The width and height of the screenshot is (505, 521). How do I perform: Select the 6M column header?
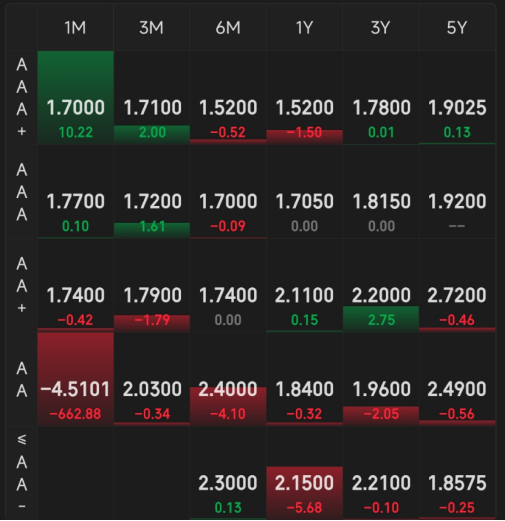[x=228, y=28]
